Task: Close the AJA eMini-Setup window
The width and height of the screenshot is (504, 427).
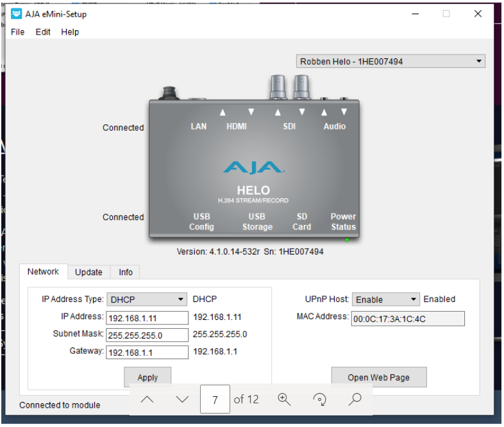Action: coord(478,14)
